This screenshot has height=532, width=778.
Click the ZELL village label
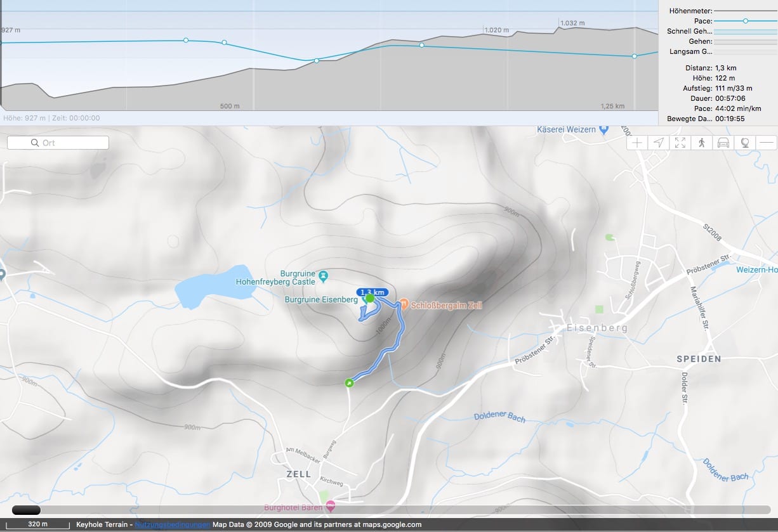299,474
